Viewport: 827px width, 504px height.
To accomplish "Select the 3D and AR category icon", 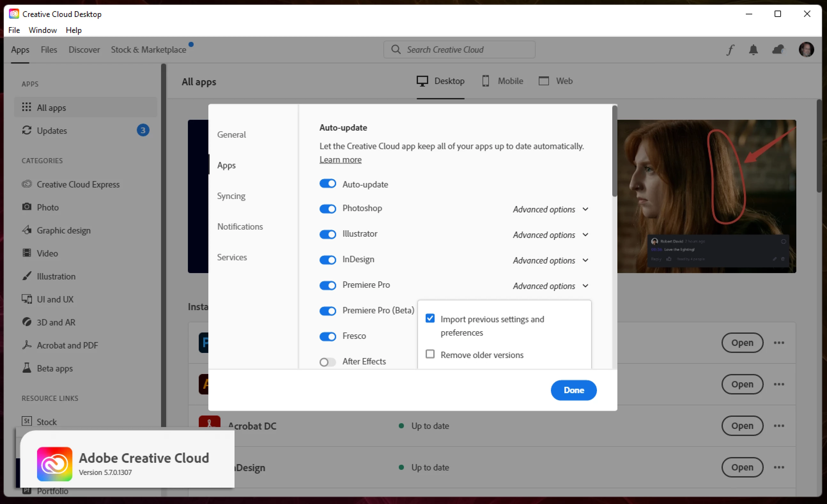I will pyautogui.click(x=27, y=322).
